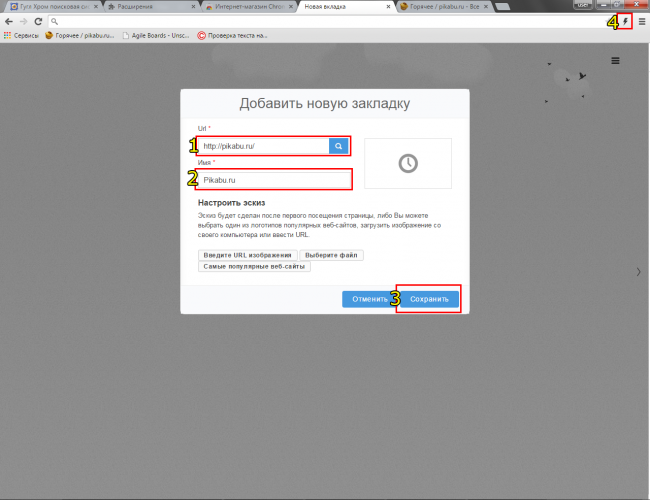Close the Расширения tab
Image resolution: width=650 pixels, height=500 pixels.
pyautogui.click(x=193, y=7)
